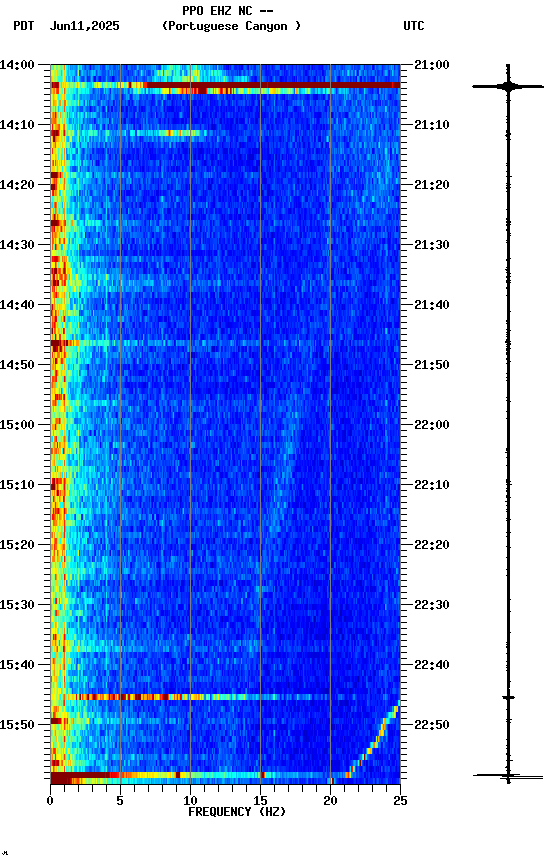Click the '21:20' UTC time label

click(432, 185)
